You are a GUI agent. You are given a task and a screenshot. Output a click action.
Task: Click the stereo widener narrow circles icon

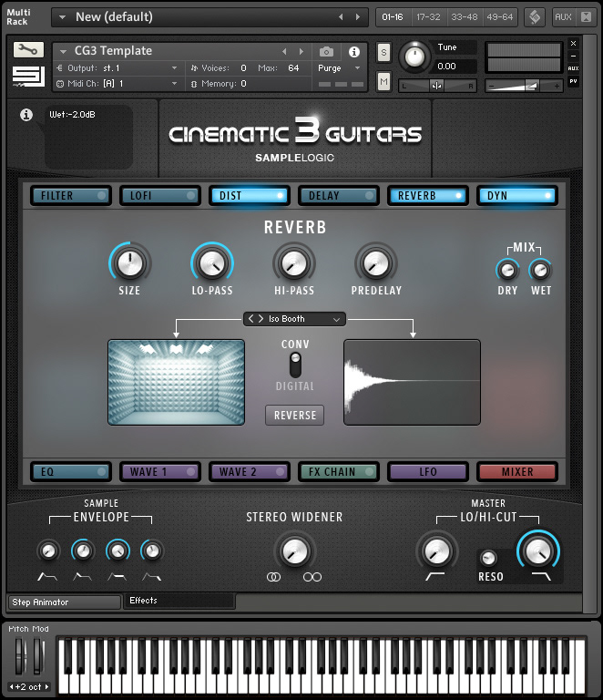click(x=273, y=577)
